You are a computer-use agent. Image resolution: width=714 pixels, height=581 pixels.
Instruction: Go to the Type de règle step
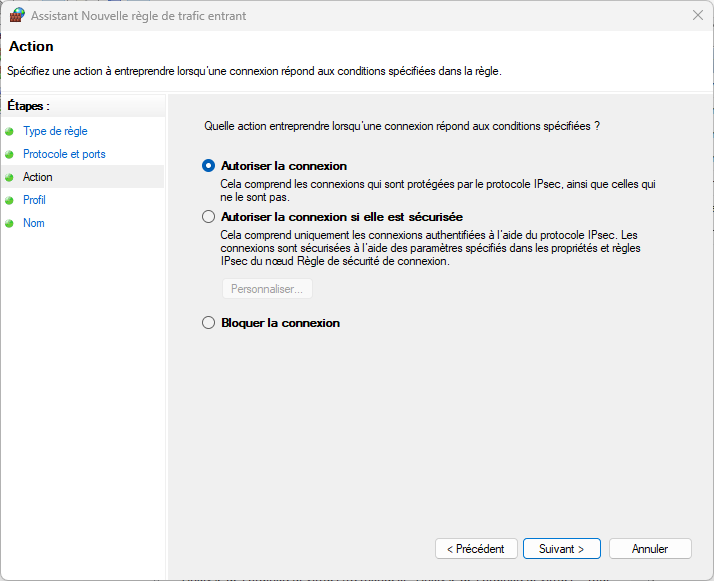(x=55, y=131)
